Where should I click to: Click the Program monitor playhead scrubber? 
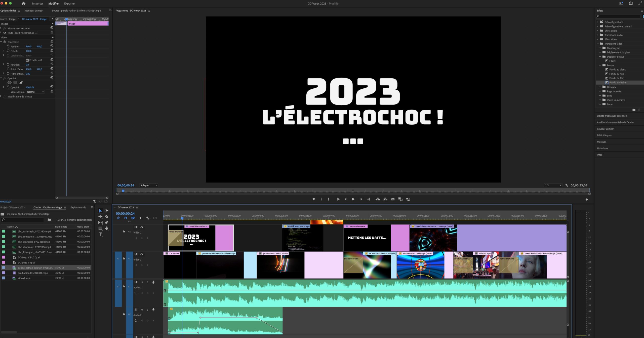pos(123,191)
